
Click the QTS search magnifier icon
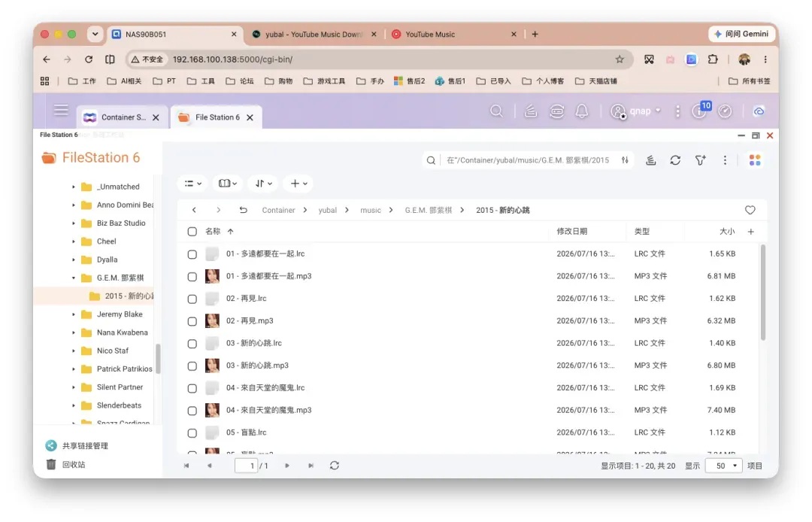click(496, 111)
